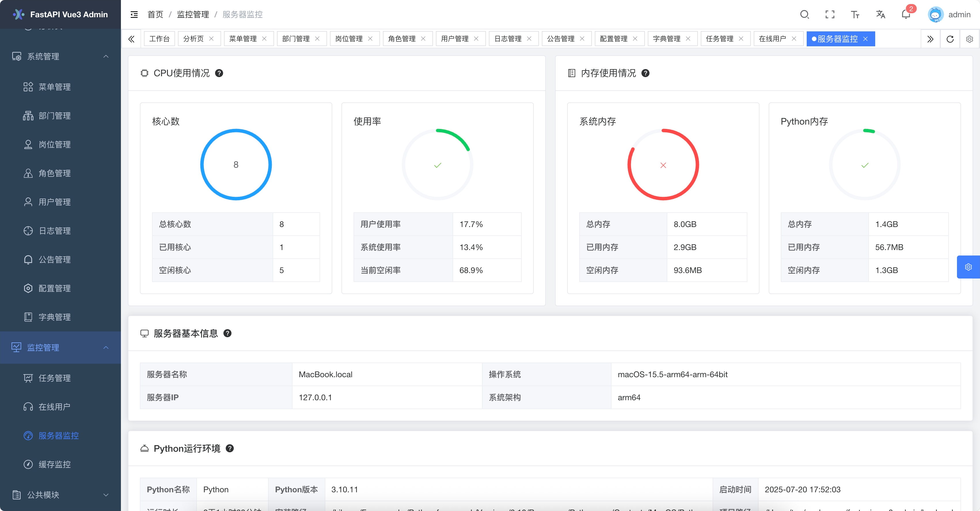Show 内存使用情况 help tooltip icon

pyautogui.click(x=645, y=73)
